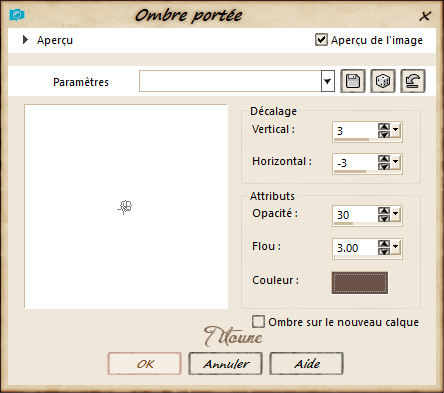
Task: Open the Paramètres preset dropdown
Action: (327, 81)
